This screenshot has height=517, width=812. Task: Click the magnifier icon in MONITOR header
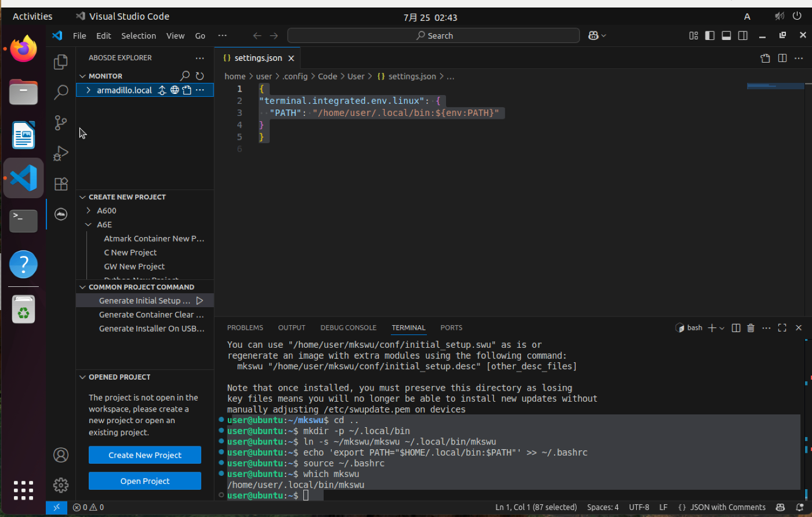click(185, 76)
